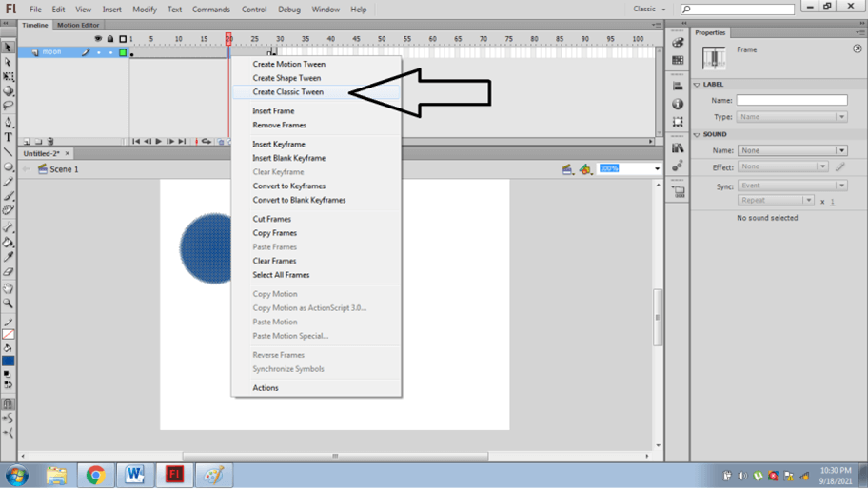Viewport: 868px width, 489px height.
Task: Collapse the LABEL section
Action: [x=697, y=85]
